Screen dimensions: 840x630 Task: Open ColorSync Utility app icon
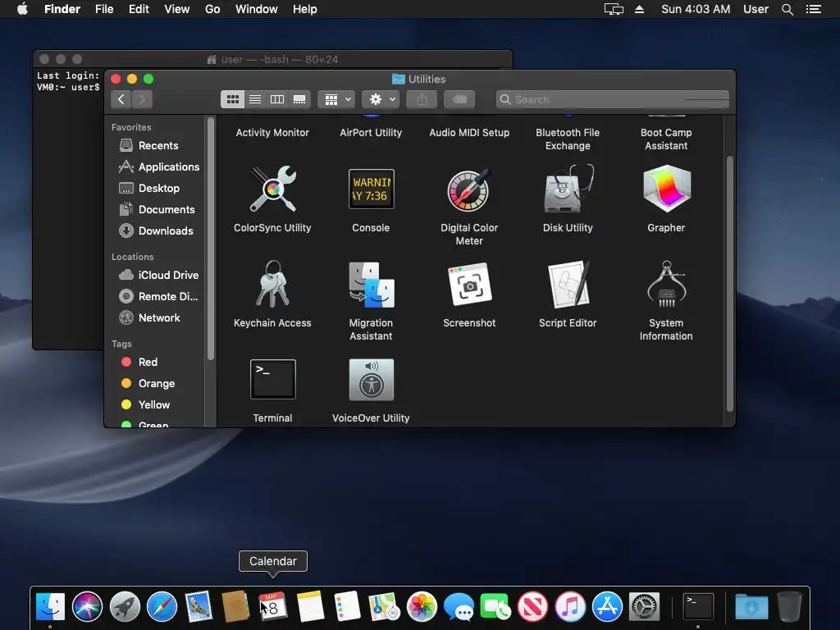[272, 189]
